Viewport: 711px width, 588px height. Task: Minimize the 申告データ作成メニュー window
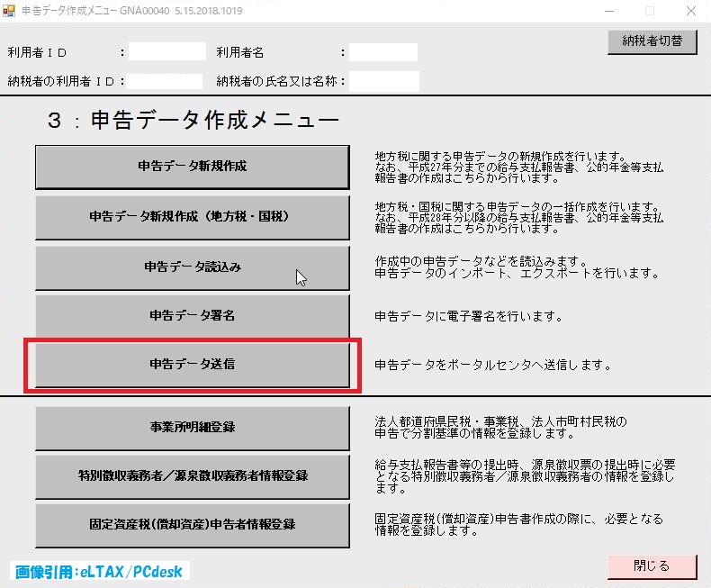(609, 11)
